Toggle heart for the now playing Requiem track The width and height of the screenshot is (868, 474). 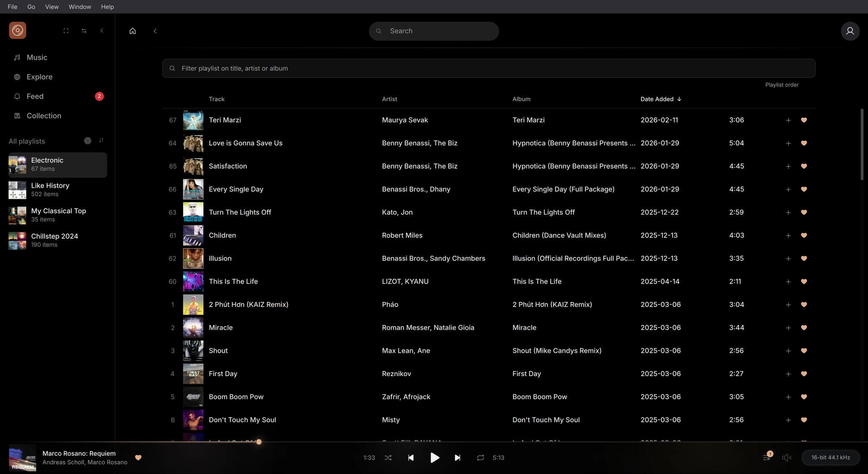pyautogui.click(x=138, y=457)
